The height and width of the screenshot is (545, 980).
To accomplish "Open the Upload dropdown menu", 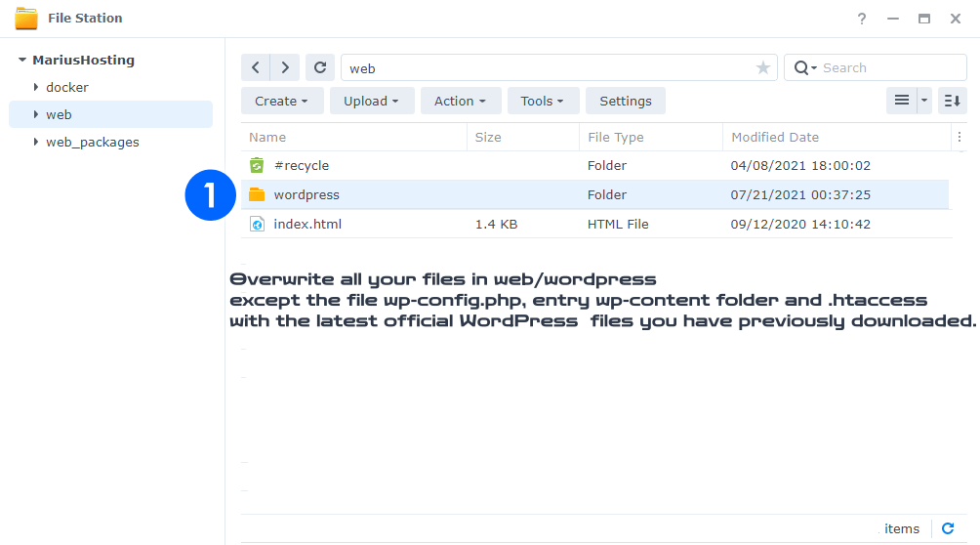I will [x=371, y=101].
